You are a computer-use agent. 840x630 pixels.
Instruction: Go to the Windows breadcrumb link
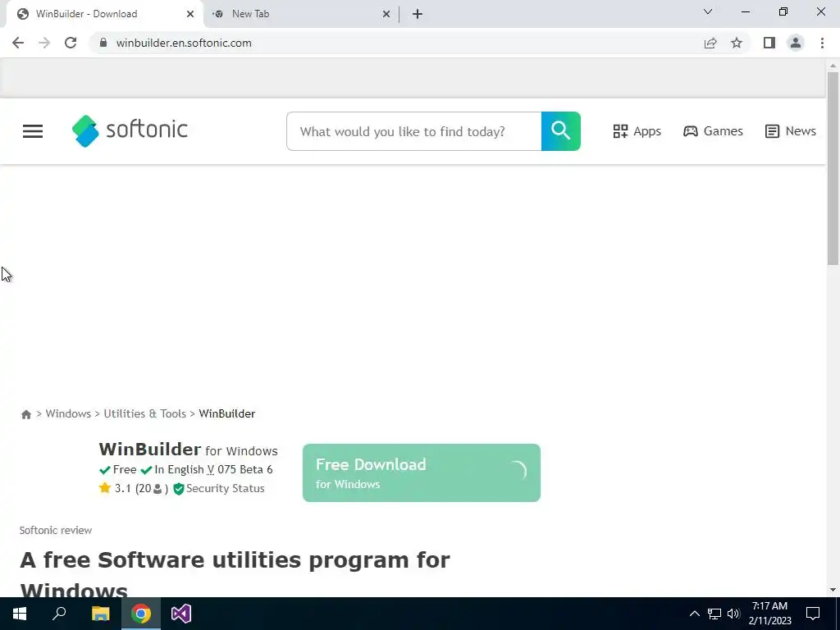[68, 413]
